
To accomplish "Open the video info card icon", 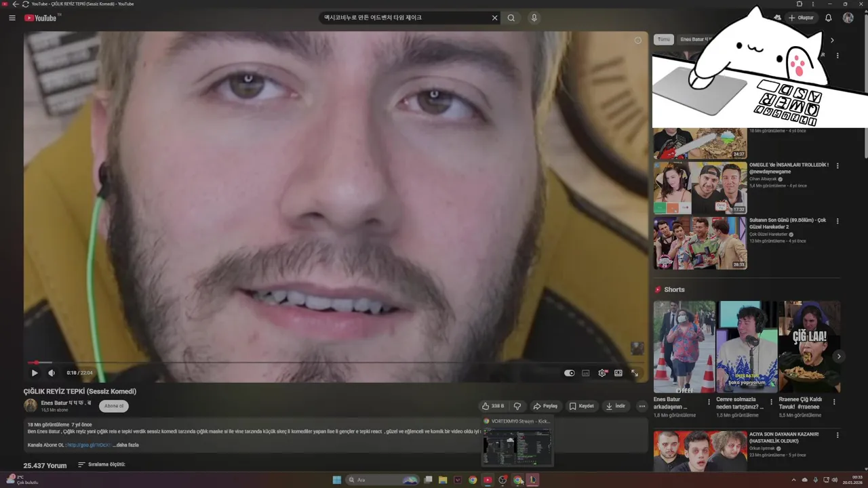I will point(637,41).
